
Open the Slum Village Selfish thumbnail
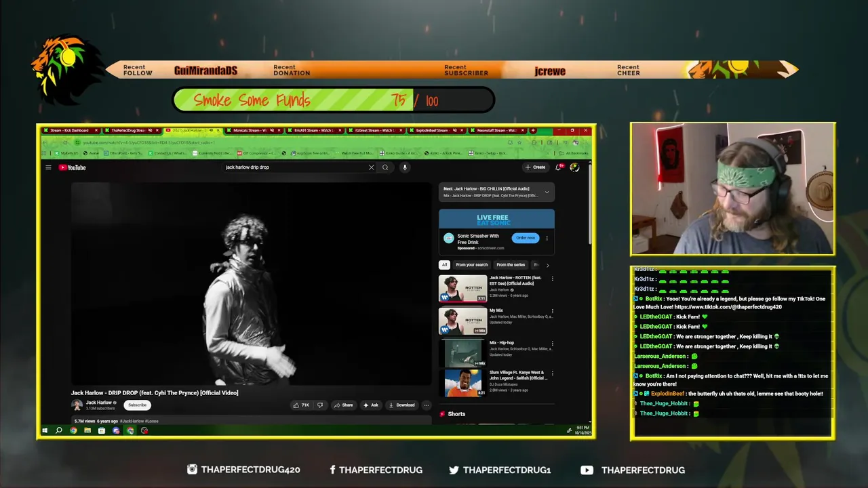coord(462,383)
